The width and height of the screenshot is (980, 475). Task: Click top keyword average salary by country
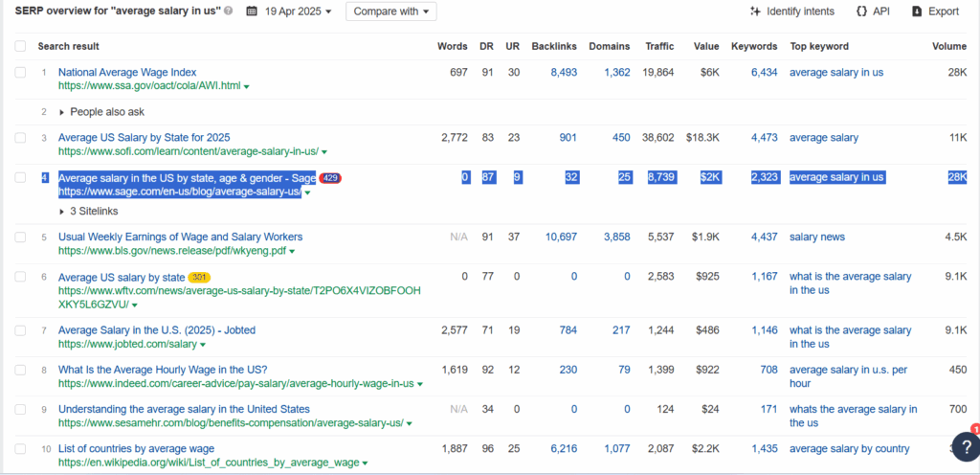[x=850, y=449]
